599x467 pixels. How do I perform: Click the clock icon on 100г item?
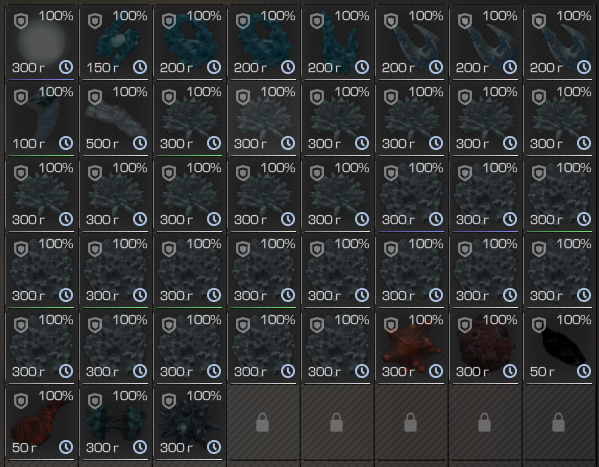coord(66,143)
